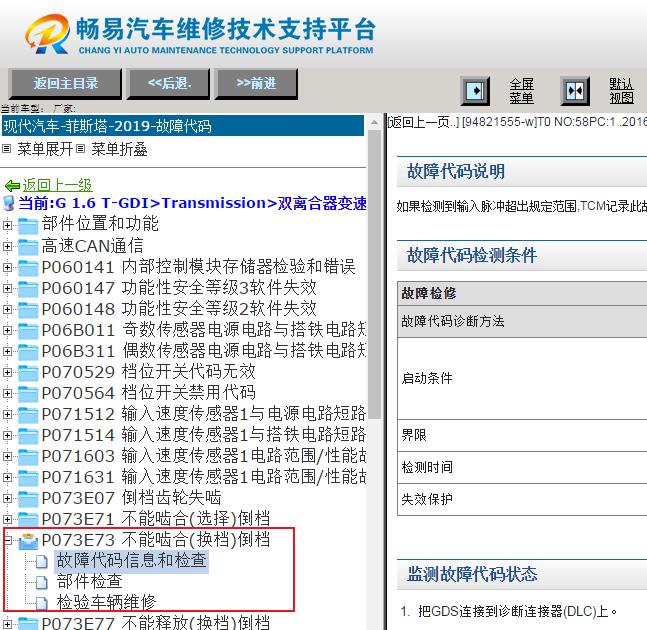
Task: Click folder icon beside P060141
Action: click(28, 268)
